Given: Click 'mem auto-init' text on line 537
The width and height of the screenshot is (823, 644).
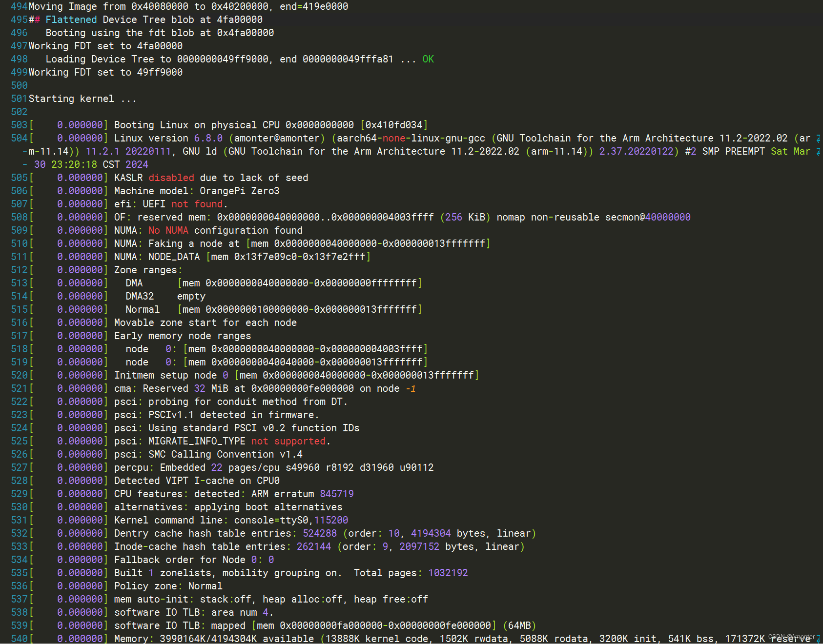Looking at the screenshot, I should 151,599.
